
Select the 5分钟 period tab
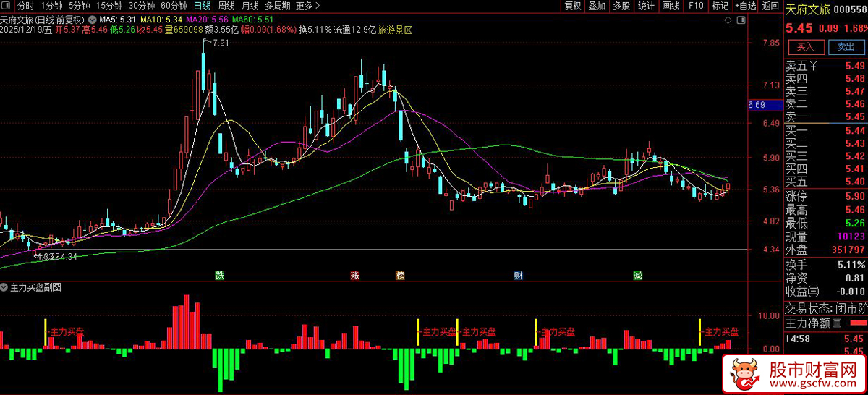[x=79, y=6]
